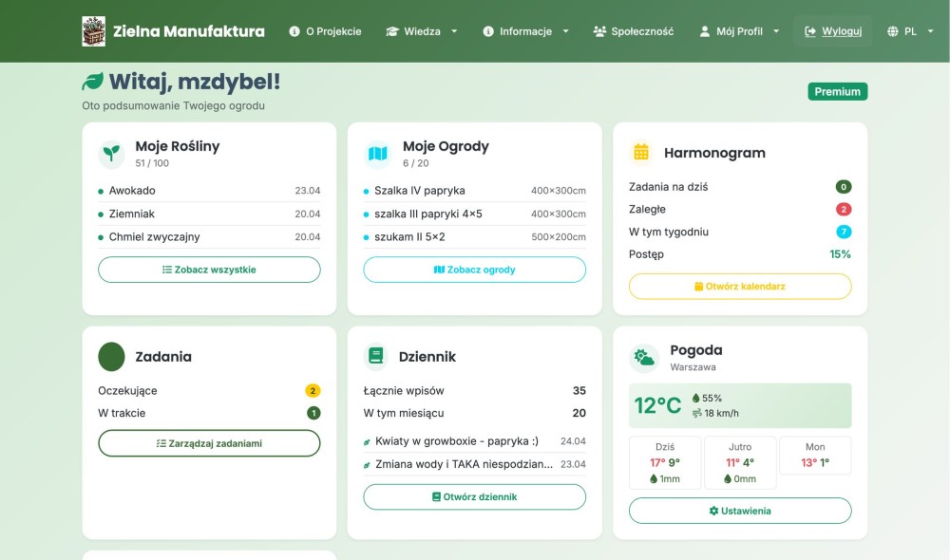Click the wind icon by 18 km/h
950x560 pixels.
(x=696, y=413)
